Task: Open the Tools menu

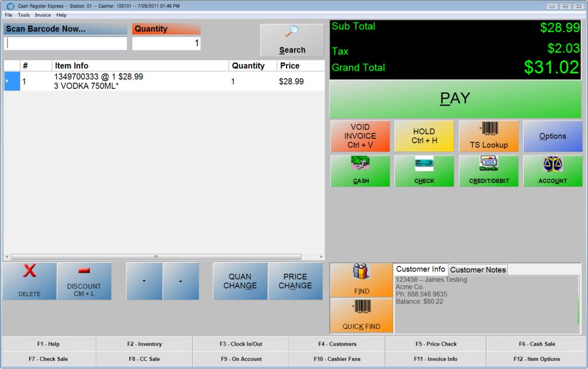Action: [24, 15]
